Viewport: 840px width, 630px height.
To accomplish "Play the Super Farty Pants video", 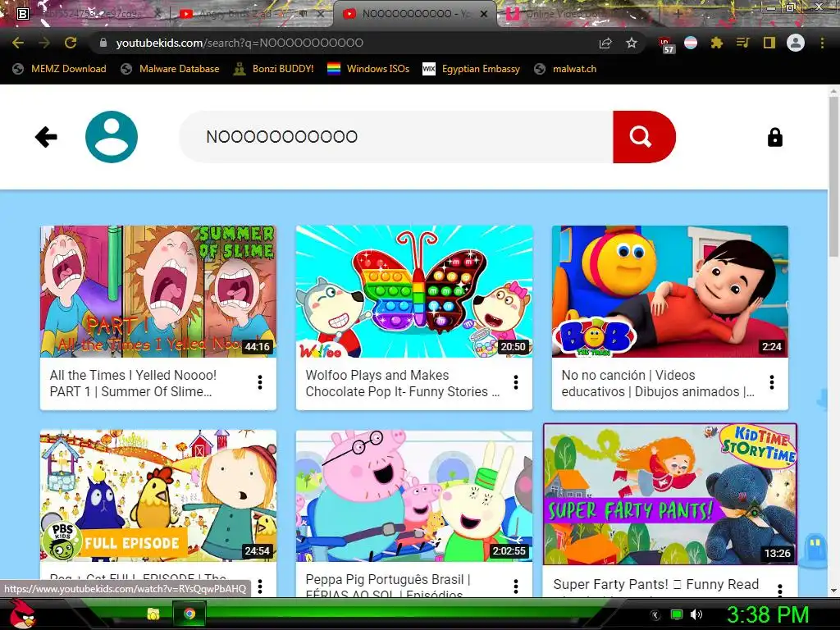I will (x=670, y=494).
